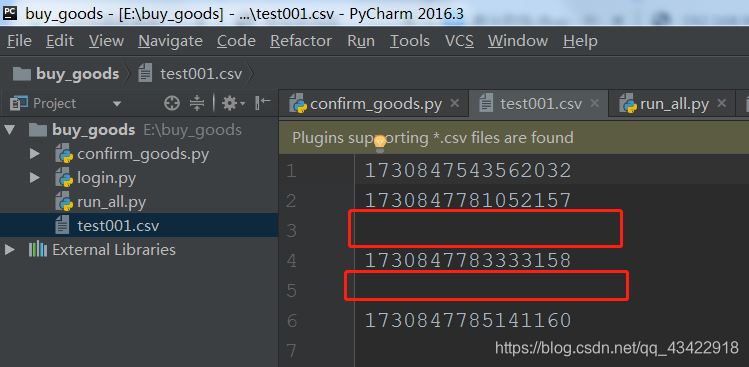
Task: Click the Project view icon in panel header
Action: (x=19, y=103)
